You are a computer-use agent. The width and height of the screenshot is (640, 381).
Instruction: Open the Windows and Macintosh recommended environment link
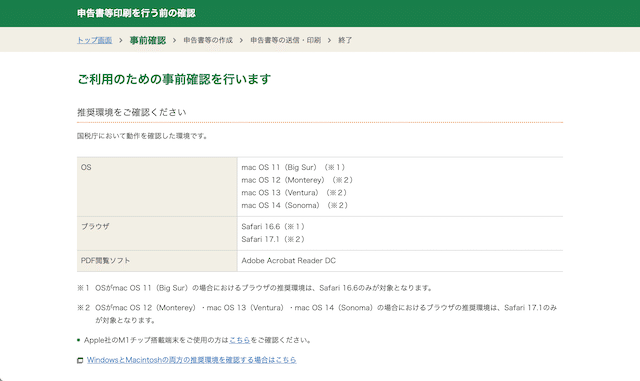click(191, 360)
